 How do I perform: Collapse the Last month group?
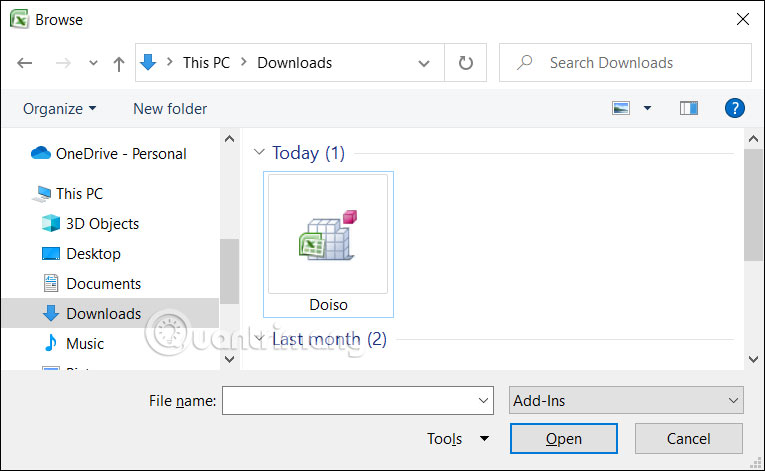click(260, 339)
